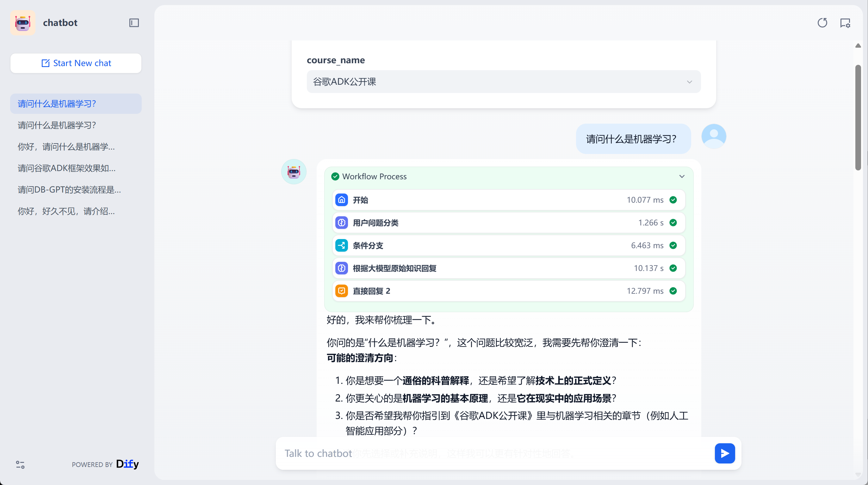
Task: Open the preferences sliders icon at sidebar bottom
Action: [20, 464]
